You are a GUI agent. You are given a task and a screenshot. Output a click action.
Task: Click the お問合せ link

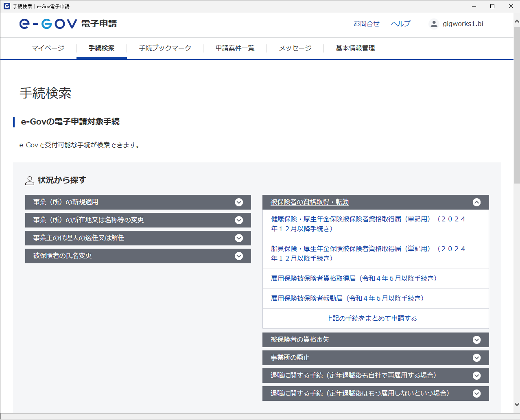click(366, 24)
